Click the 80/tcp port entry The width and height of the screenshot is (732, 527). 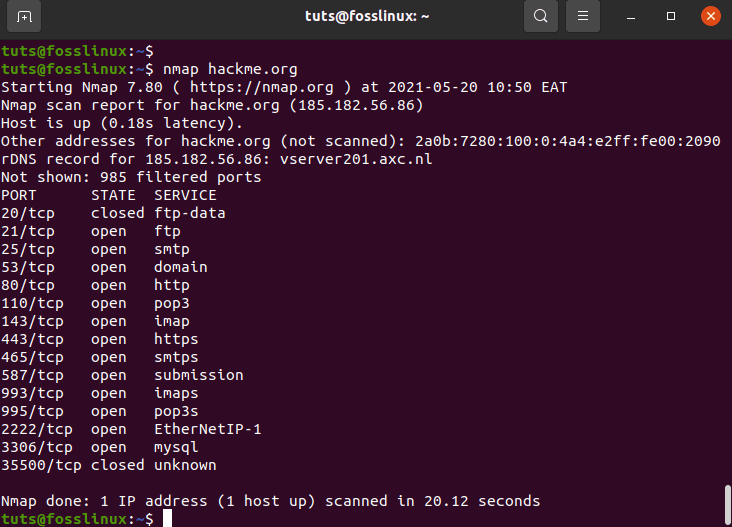28,285
